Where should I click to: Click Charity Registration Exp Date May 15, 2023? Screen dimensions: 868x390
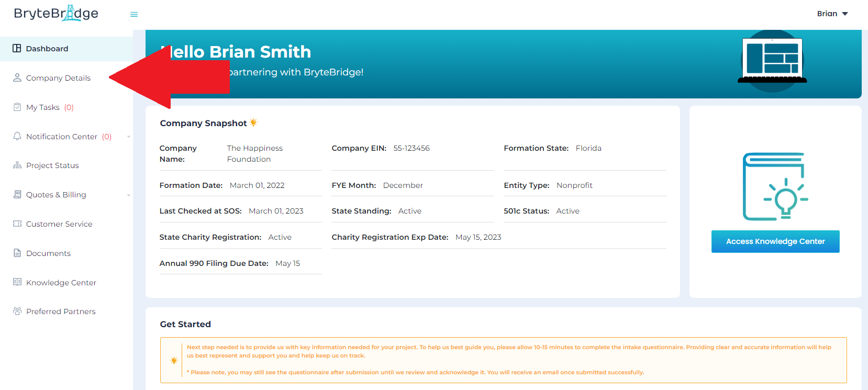(478, 237)
